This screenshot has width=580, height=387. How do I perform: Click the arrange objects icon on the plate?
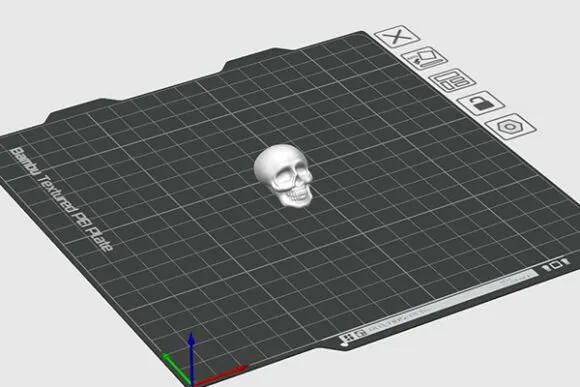tap(452, 80)
